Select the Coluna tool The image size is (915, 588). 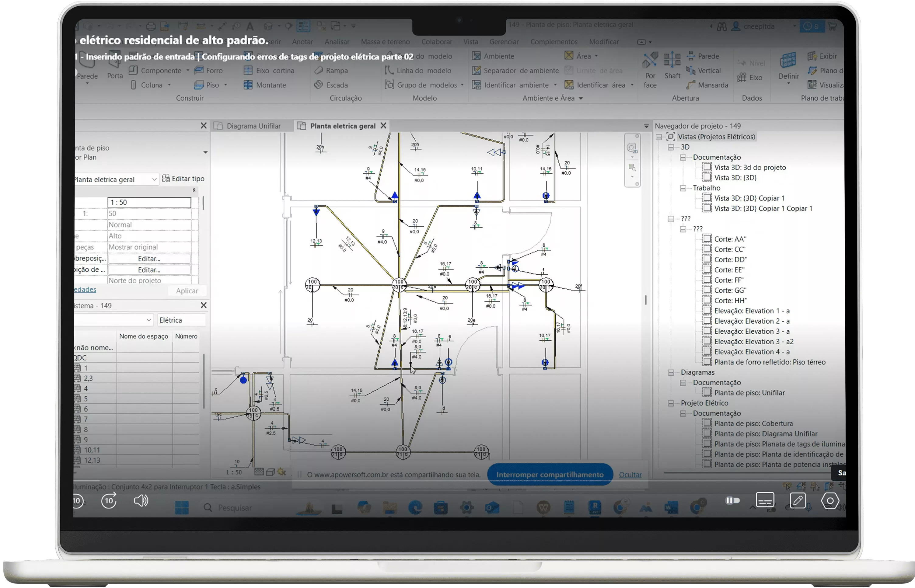point(147,85)
